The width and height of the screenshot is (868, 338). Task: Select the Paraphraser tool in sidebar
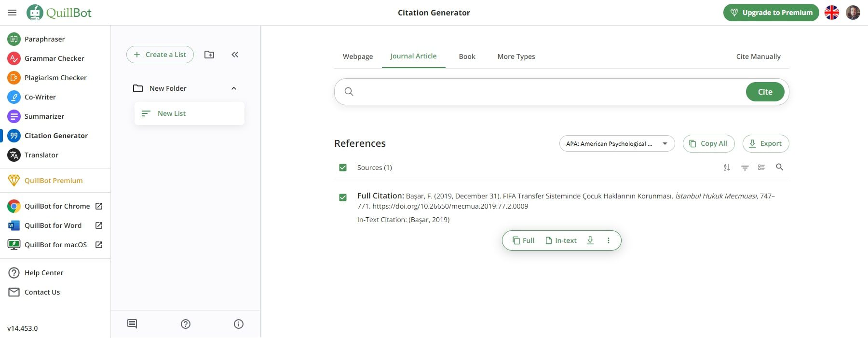44,39
